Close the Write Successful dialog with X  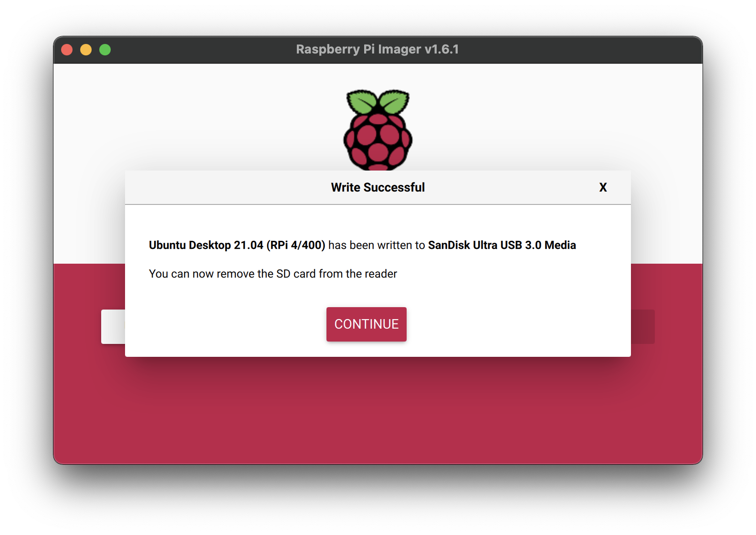pos(603,187)
